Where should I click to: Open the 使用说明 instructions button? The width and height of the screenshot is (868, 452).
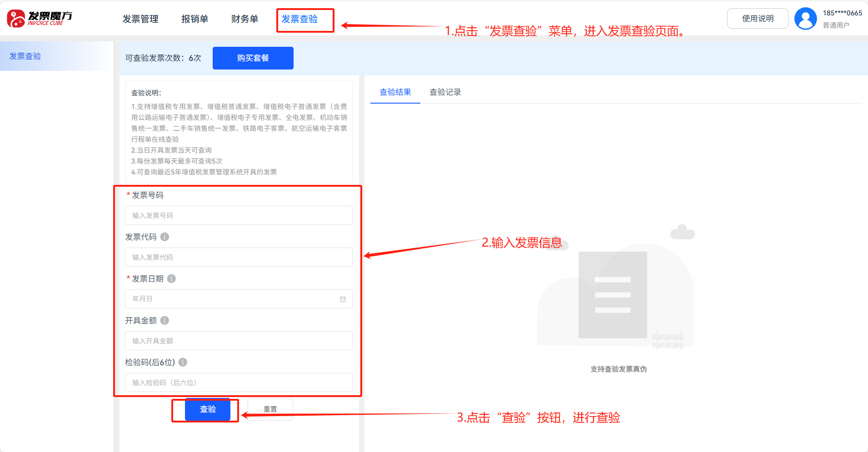(757, 19)
